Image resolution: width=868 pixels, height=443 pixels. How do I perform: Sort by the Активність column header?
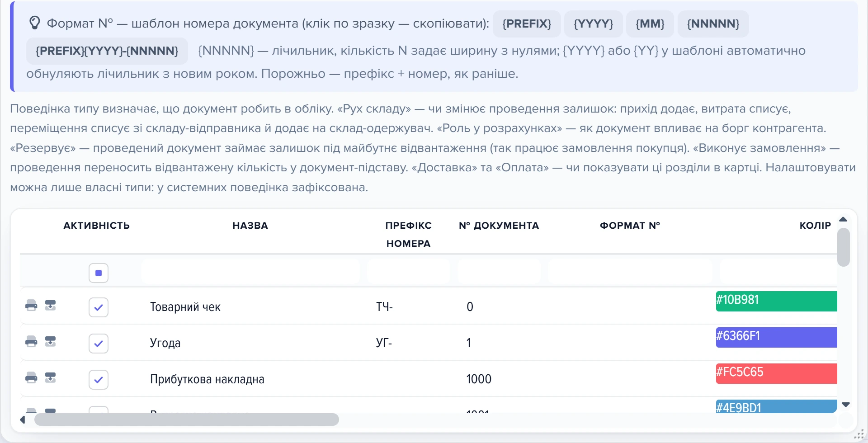point(97,226)
